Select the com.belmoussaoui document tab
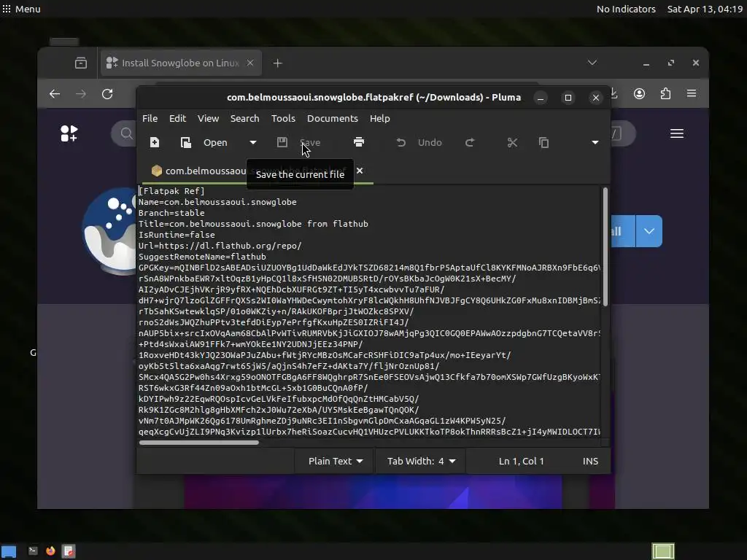The width and height of the screenshot is (747, 560). [x=205, y=171]
